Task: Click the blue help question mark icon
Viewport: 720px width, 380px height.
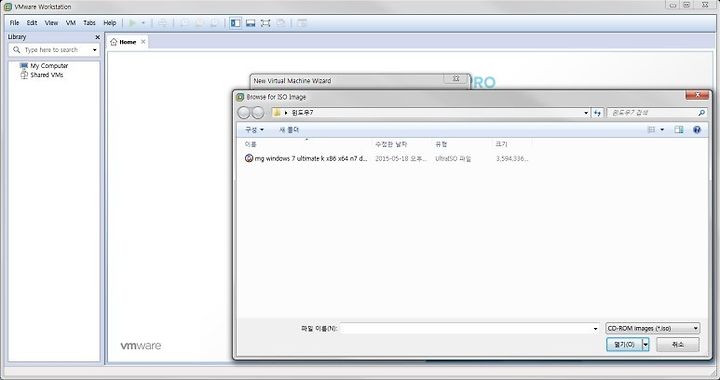Action: tap(697, 130)
